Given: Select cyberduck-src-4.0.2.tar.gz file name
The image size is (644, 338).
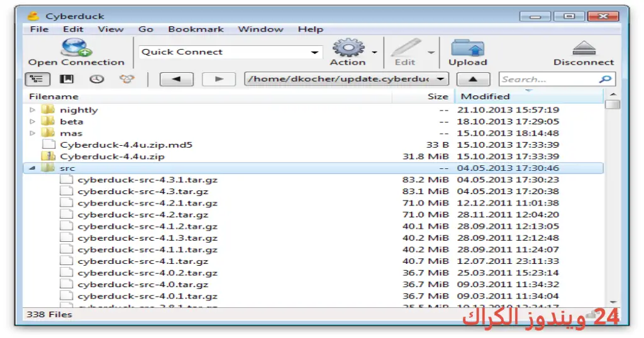Looking at the screenshot, I should (147, 273).
